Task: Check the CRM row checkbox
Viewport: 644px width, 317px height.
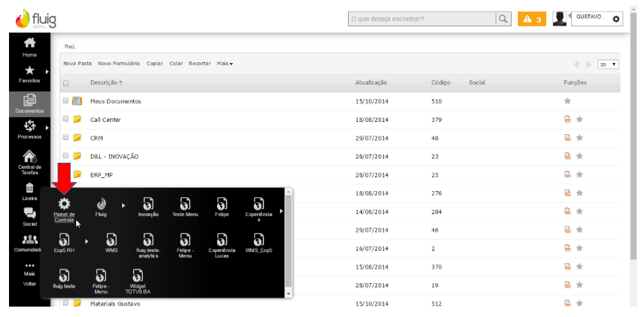Action: (x=66, y=137)
